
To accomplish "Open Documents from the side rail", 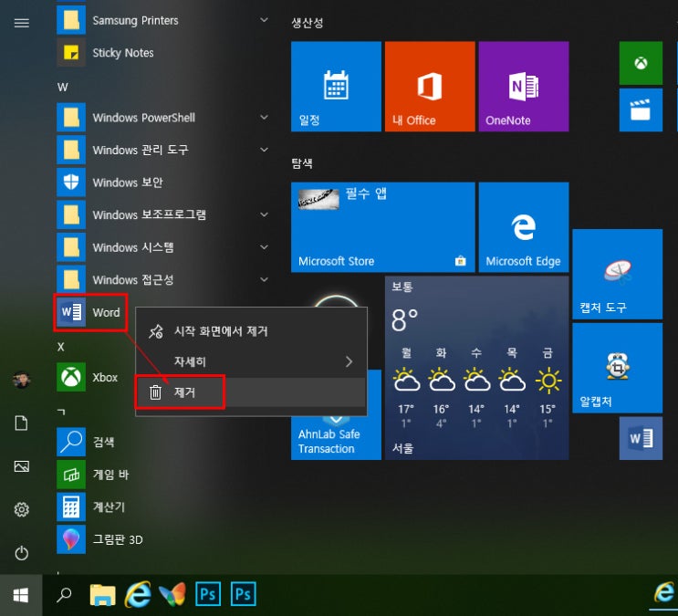I will pyautogui.click(x=22, y=423).
